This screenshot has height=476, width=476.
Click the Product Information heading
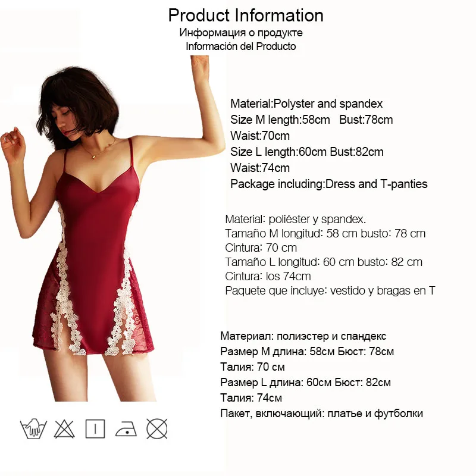click(x=246, y=15)
